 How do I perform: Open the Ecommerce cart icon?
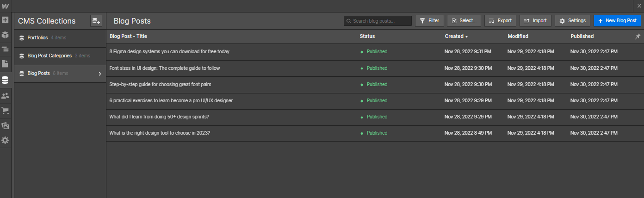pos(5,111)
